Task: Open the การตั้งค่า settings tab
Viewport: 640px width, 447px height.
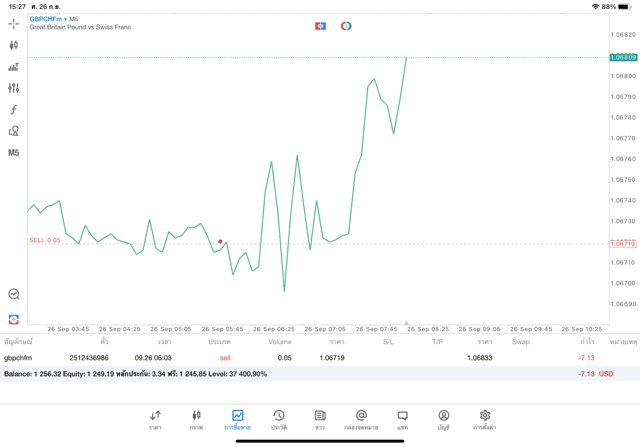Action: click(x=485, y=419)
